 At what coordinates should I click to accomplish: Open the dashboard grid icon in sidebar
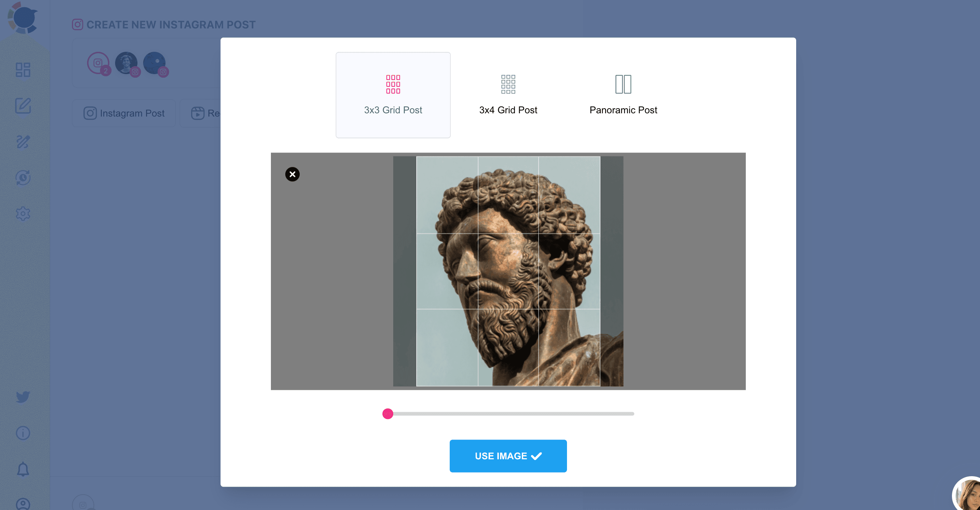coord(23,70)
